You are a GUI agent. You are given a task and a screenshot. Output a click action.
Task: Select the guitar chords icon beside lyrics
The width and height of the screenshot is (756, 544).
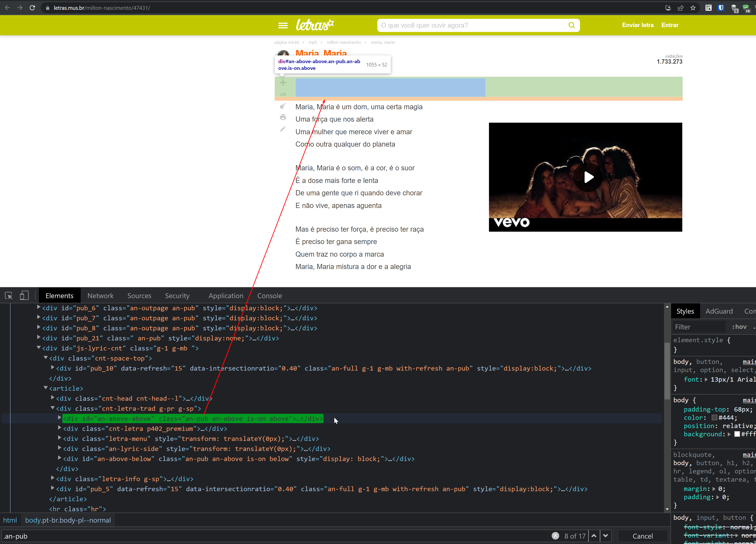click(283, 106)
